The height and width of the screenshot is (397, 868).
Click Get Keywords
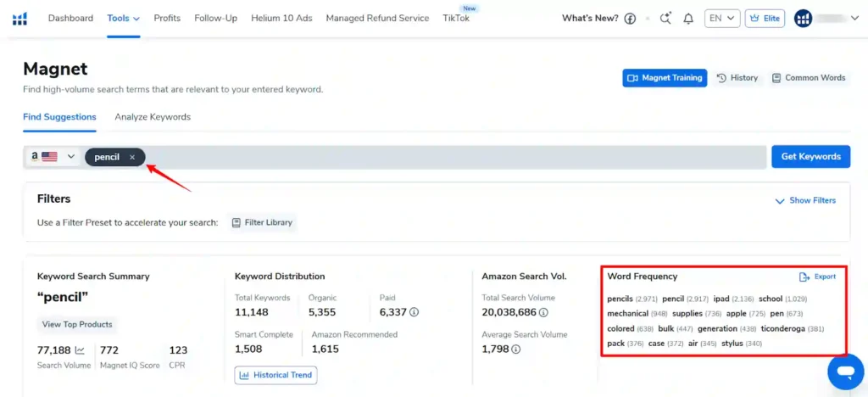(x=811, y=157)
